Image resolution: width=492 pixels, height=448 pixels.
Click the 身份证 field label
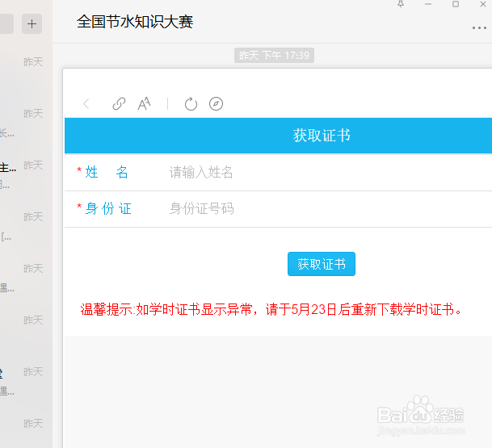[108, 209]
